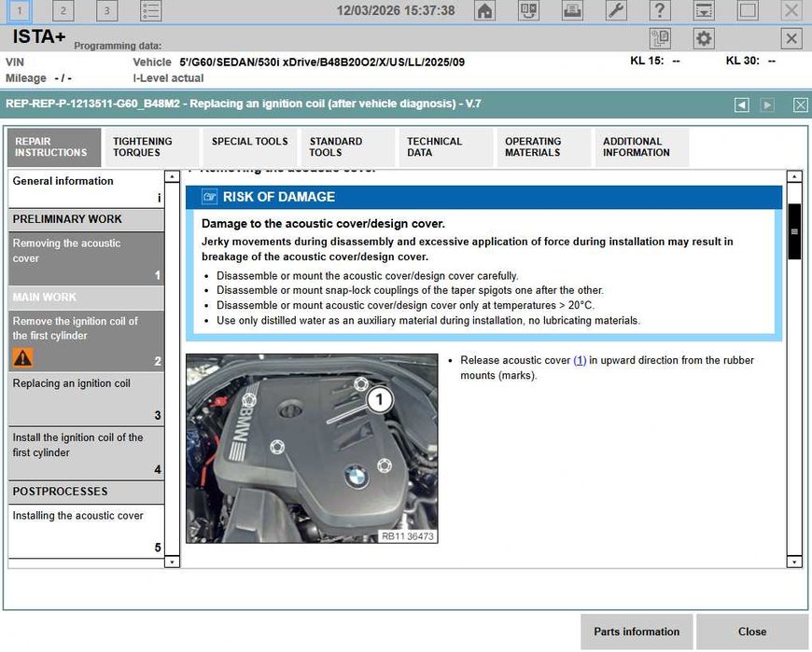The width and height of the screenshot is (812, 652).
Task: Click the printer icon
Action: 572,10
